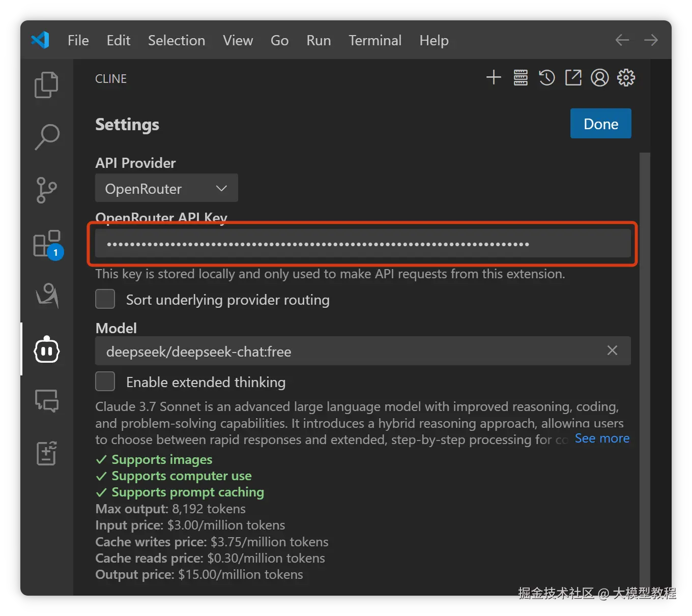Screen dimensions: 692x616
Task: Open the Cline robot icon view
Action: pyautogui.click(x=47, y=349)
